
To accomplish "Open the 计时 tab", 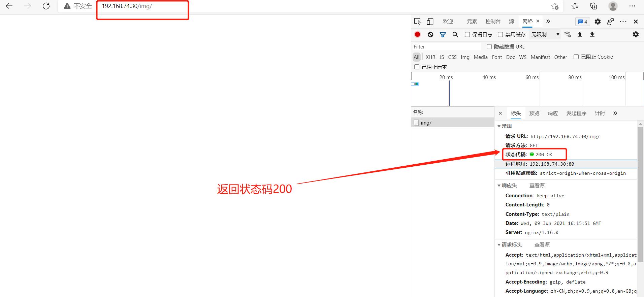I will [x=600, y=113].
